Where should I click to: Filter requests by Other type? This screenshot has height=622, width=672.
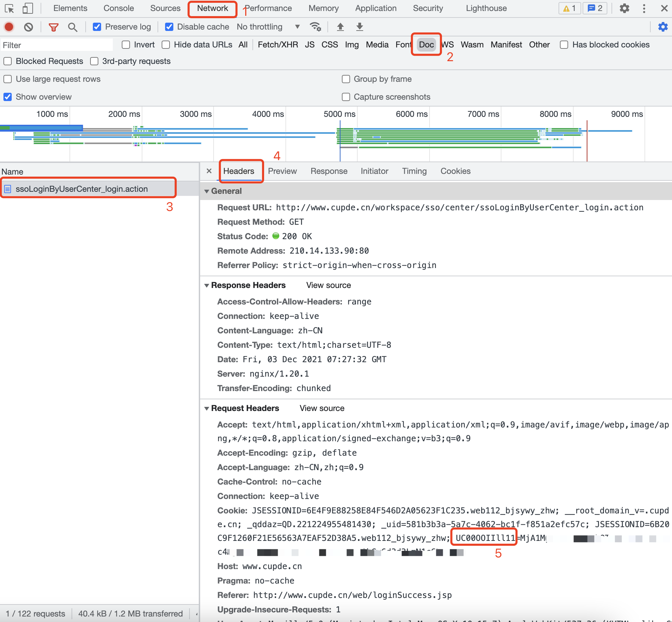pyautogui.click(x=539, y=45)
